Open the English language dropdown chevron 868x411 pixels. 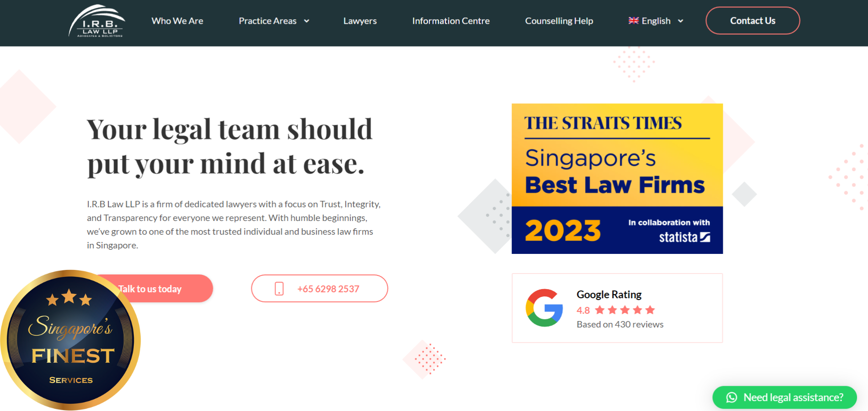(680, 21)
